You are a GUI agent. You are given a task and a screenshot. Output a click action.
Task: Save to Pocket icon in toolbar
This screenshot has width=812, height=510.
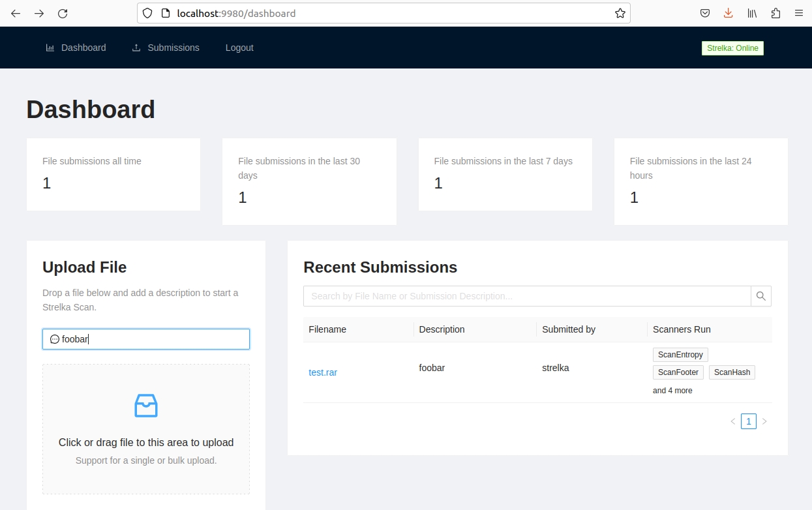[x=705, y=13]
